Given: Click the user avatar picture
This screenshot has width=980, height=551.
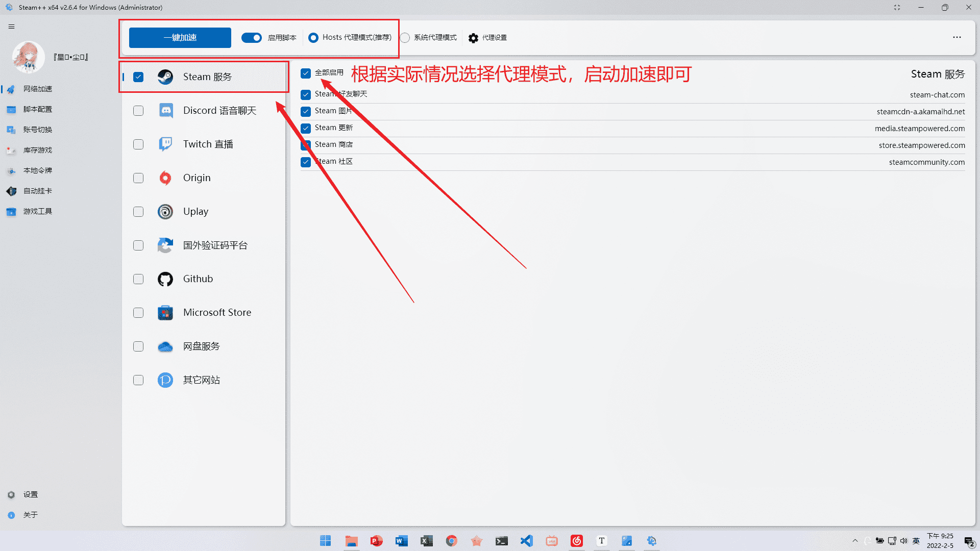Looking at the screenshot, I should (28, 57).
